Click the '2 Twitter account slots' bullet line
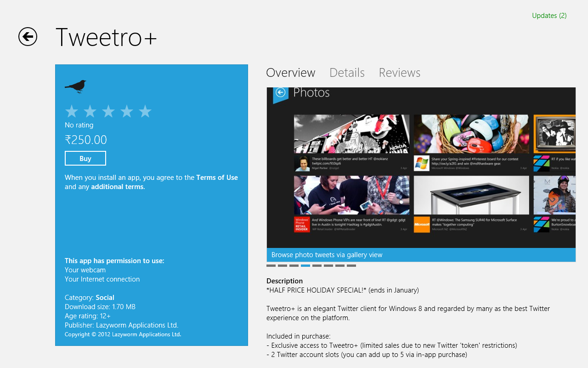The width and height of the screenshot is (588, 368). click(x=367, y=355)
